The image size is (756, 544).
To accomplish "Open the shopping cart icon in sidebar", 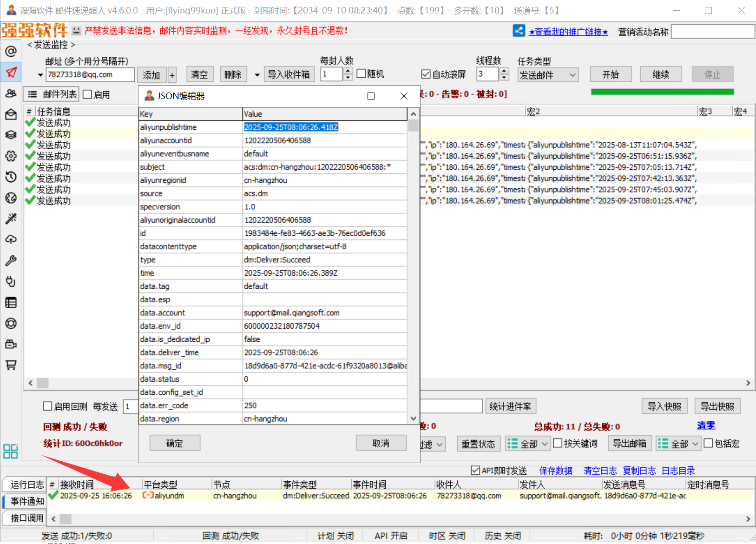I will point(11,365).
